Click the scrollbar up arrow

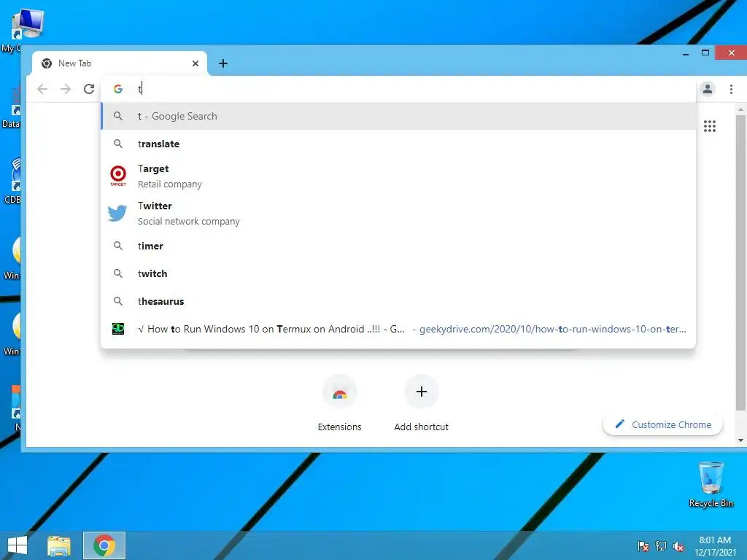click(x=740, y=109)
